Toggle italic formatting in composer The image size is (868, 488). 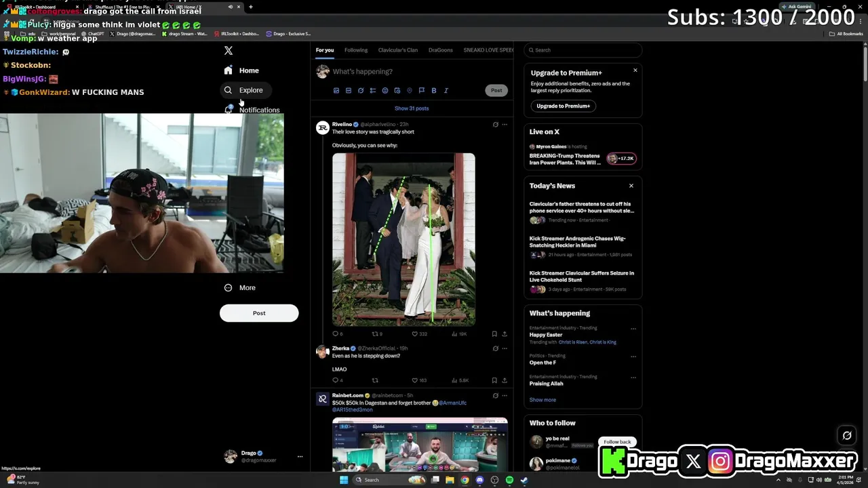pos(446,91)
